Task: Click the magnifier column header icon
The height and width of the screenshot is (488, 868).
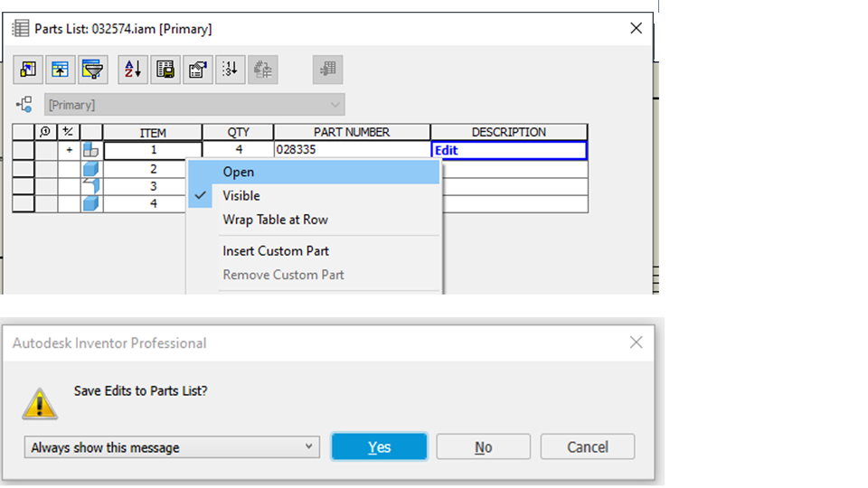Action: click(45, 132)
